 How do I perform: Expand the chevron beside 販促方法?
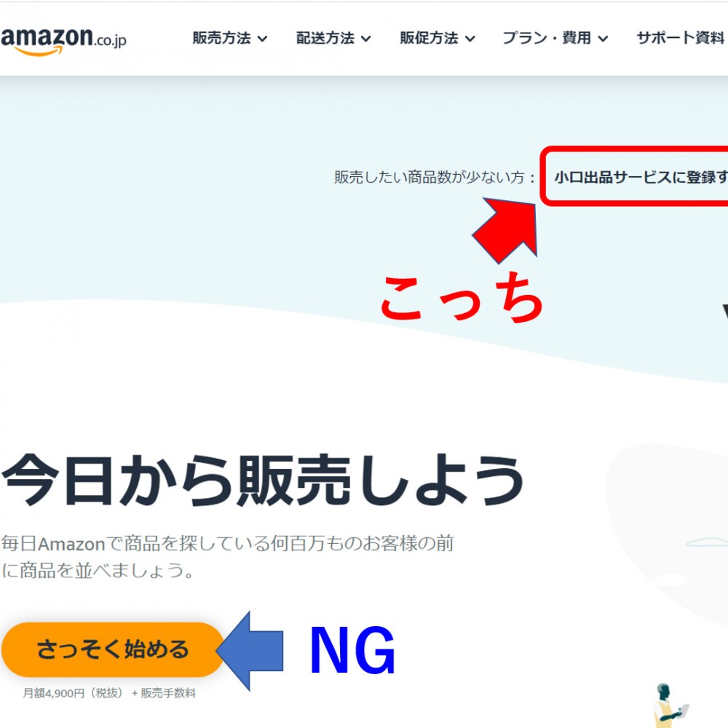pos(470,39)
